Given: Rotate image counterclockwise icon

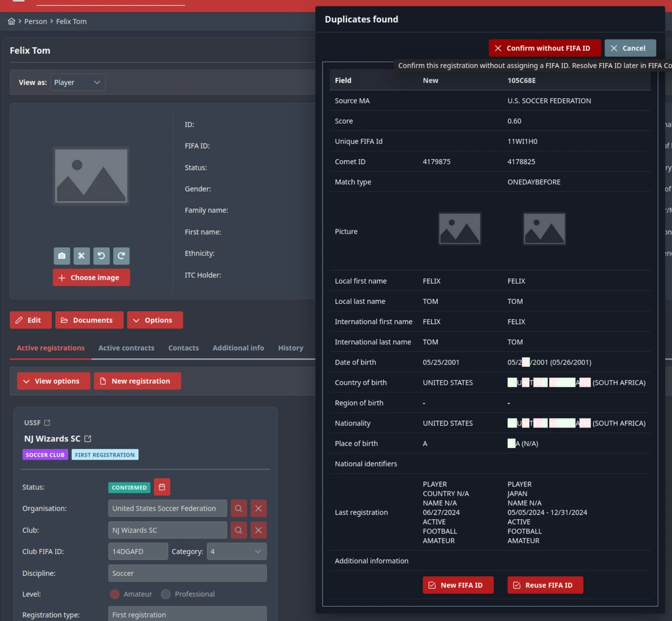Looking at the screenshot, I should click(x=101, y=256).
